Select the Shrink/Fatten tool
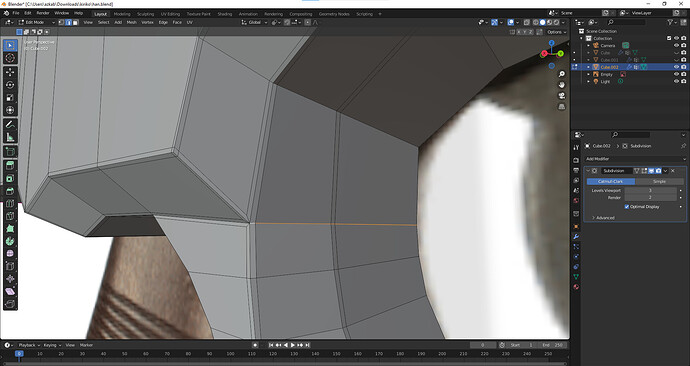The height and width of the screenshot is (366, 690). pos(10,279)
